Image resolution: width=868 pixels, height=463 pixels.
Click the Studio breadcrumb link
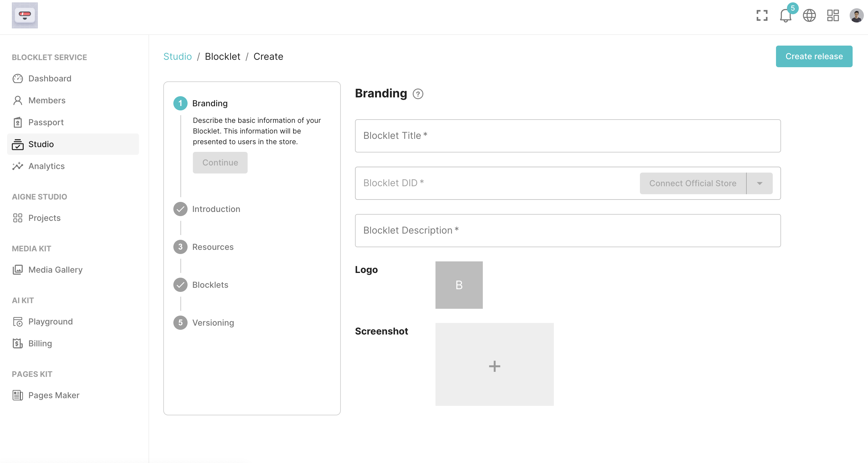pos(177,56)
